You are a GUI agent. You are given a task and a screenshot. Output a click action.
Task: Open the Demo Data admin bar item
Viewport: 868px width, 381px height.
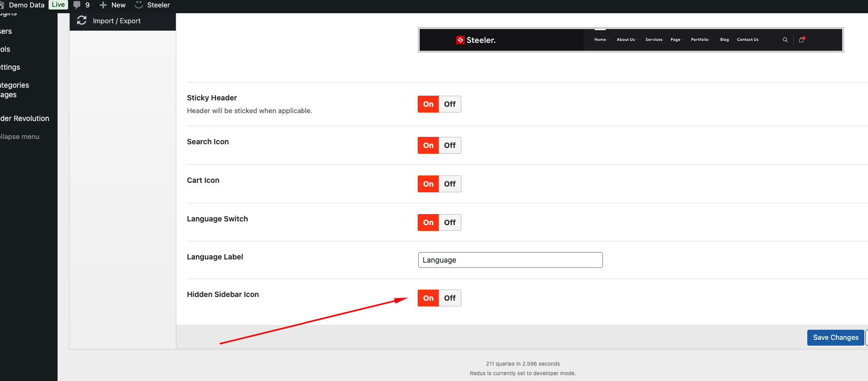[23, 5]
